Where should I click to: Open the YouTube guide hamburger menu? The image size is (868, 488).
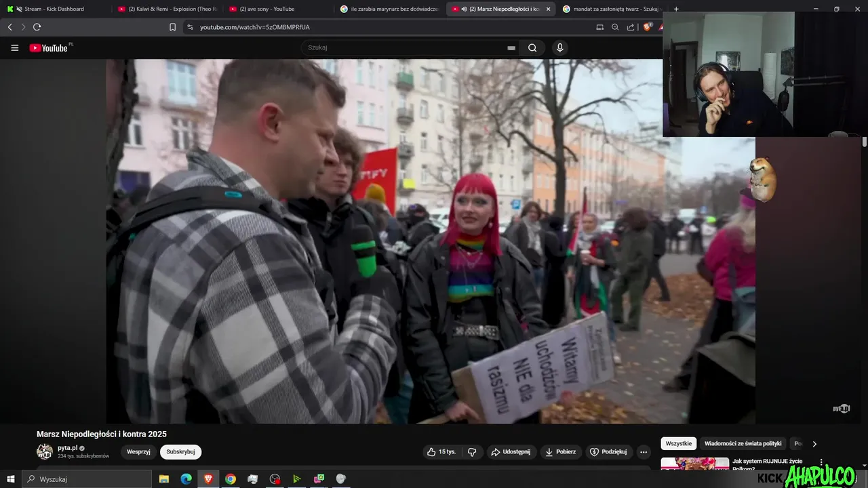click(x=14, y=47)
